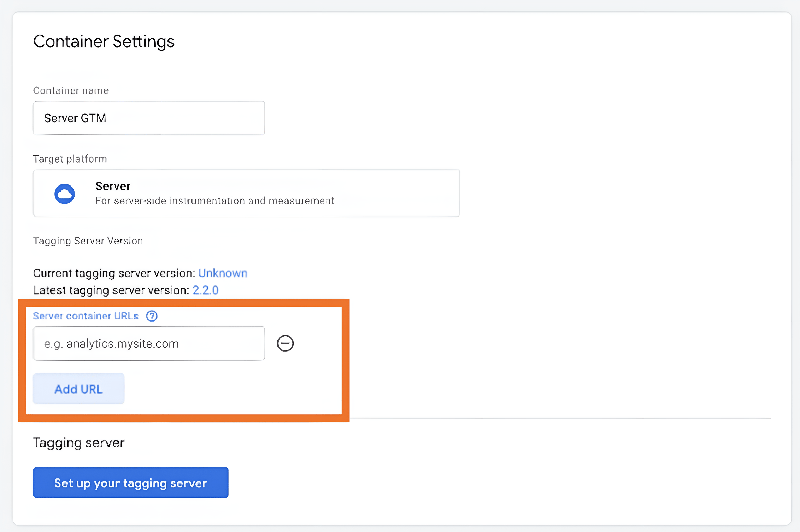Click the Tagging server section heading

click(79, 443)
